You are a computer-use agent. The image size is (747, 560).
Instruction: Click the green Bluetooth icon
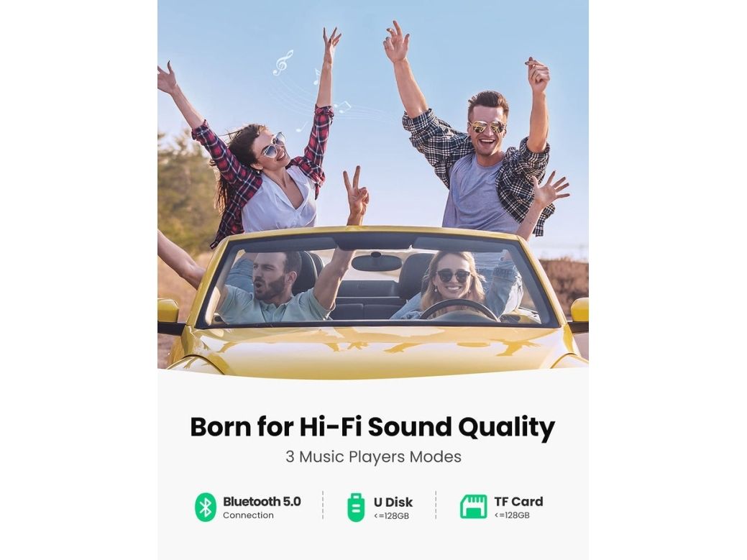pyautogui.click(x=206, y=507)
